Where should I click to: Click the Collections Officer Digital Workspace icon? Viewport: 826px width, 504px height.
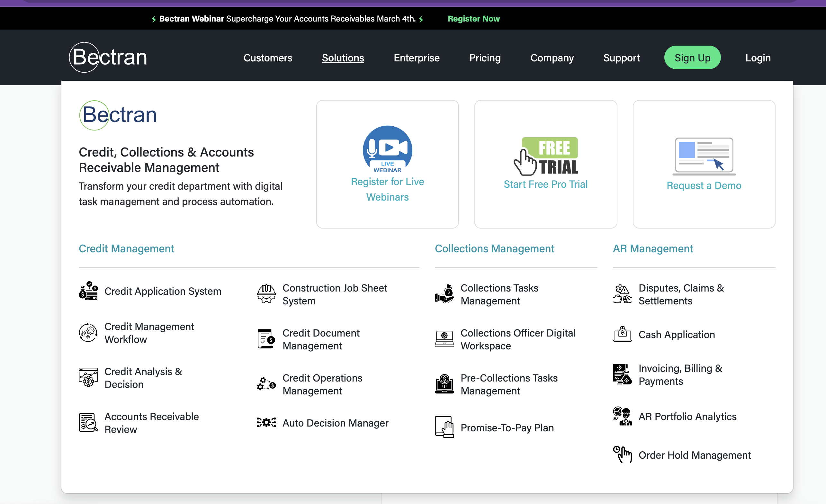point(444,339)
